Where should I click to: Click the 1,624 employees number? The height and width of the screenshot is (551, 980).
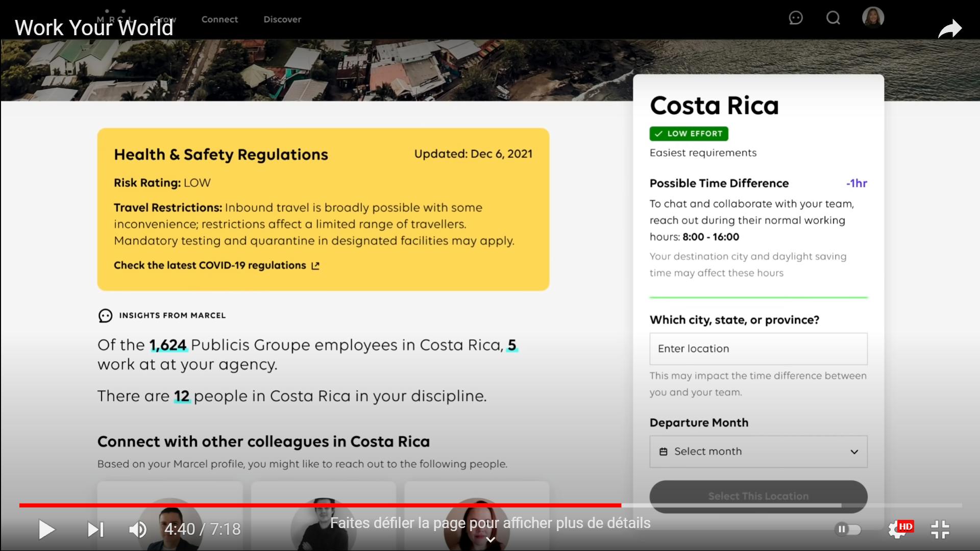tap(168, 345)
